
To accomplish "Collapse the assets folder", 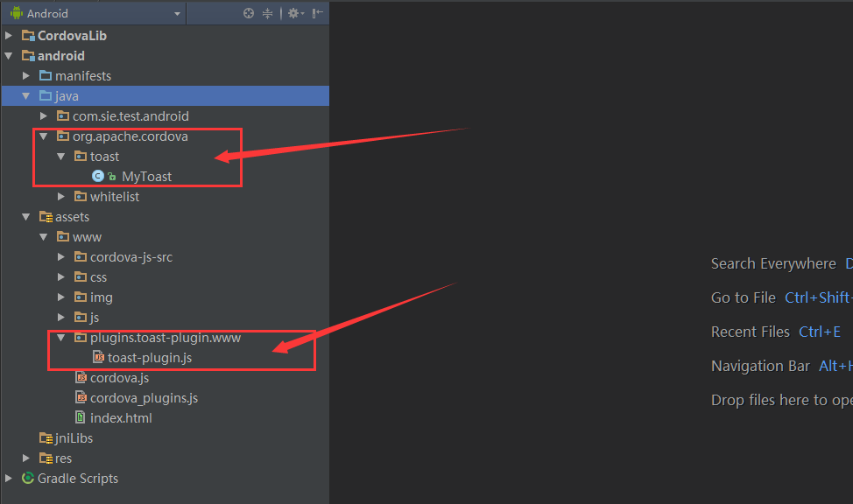I will [26, 217].
